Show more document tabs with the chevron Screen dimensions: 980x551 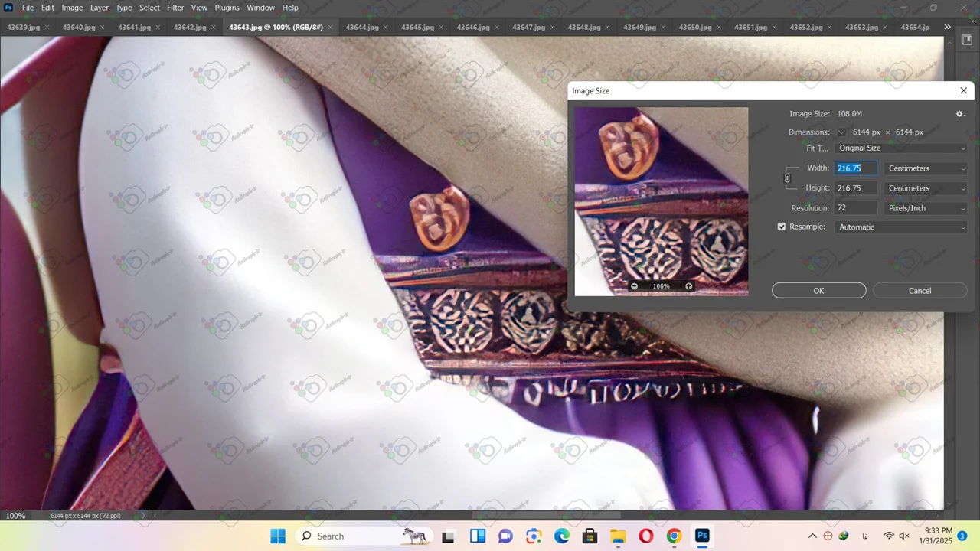pos(947,28)
